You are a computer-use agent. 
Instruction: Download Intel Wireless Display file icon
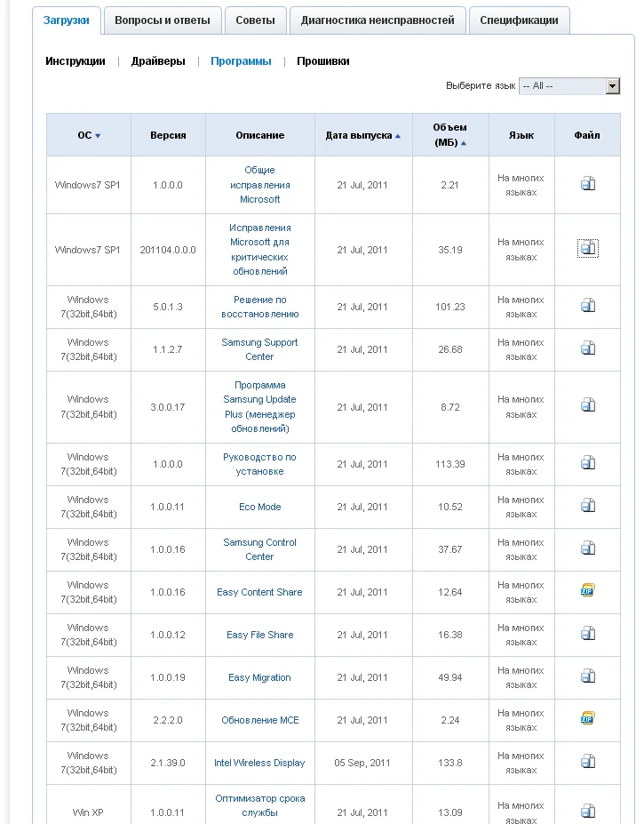coord(588,761)
